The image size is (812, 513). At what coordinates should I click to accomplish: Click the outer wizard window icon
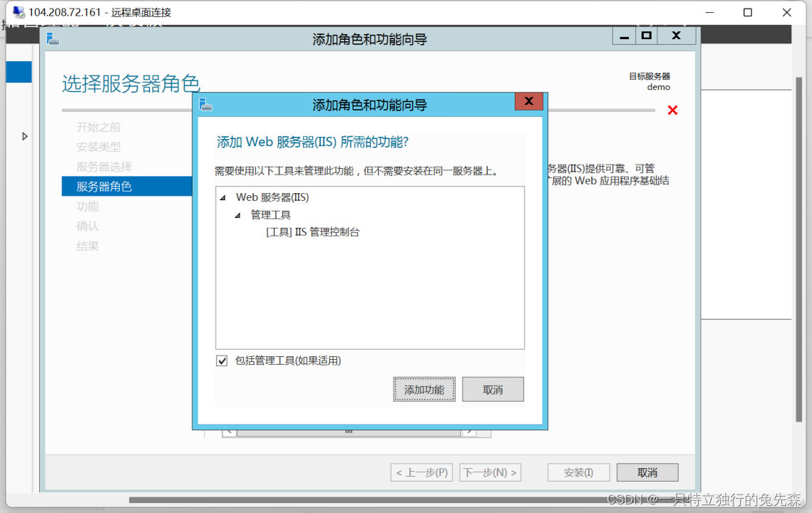coord(53,38)
